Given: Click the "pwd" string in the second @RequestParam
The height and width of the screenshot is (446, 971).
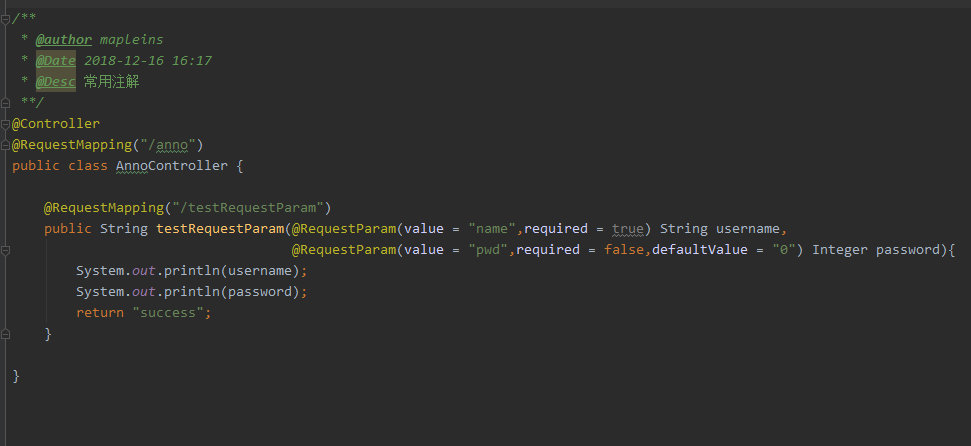Looking at the screenshot, I should click(x=488, y=250).
